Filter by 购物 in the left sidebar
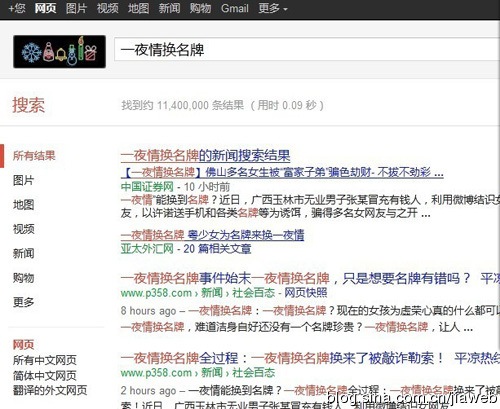This screenshot has width=500, height=409. click(x=23, y=278)
